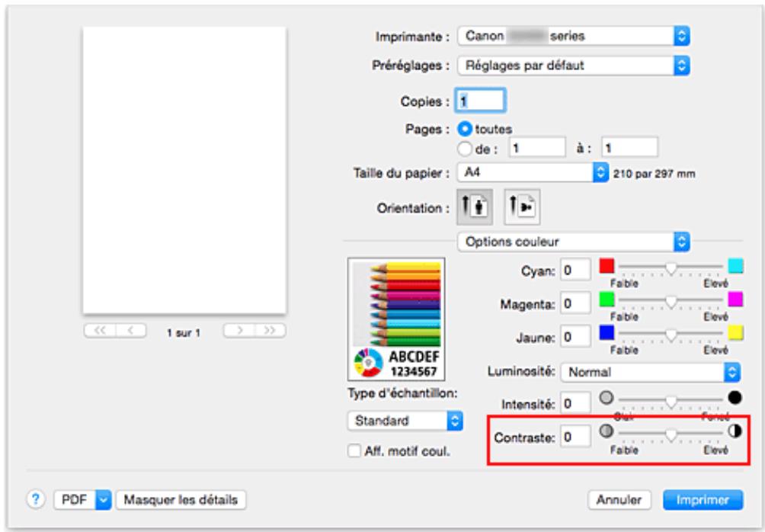Image resolution: width=765 pixels, height=532 pixels.
Task: Click the yellow Jaune high-end swatch icon
Action: pos(735,333)
